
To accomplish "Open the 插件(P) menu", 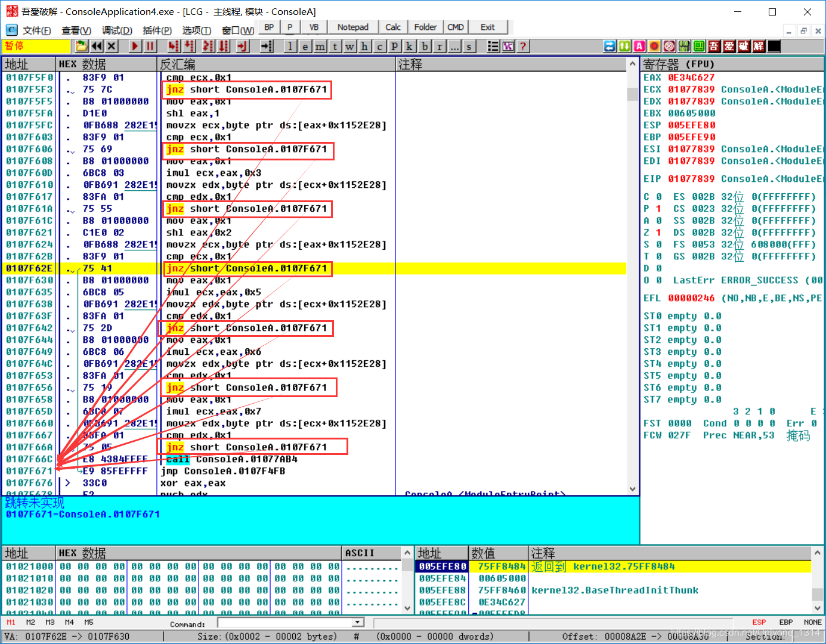I will (x=157, y=30).
